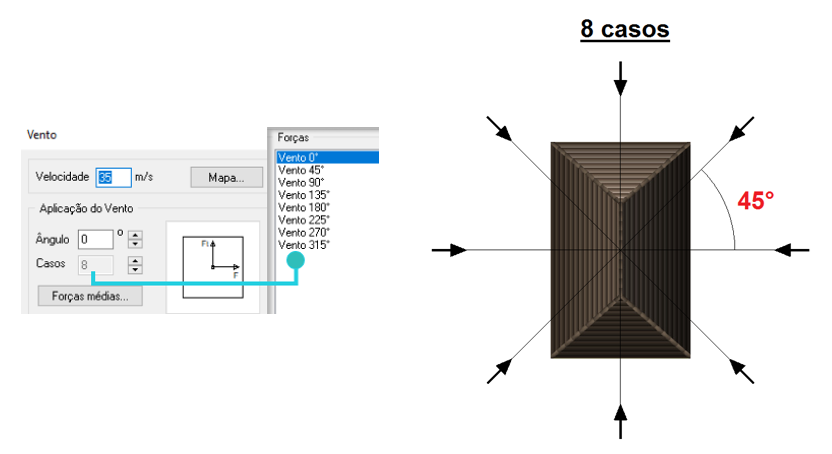Screen dimensions: 832x454
Task: Click the 8 casos heading
Action: 625,29
